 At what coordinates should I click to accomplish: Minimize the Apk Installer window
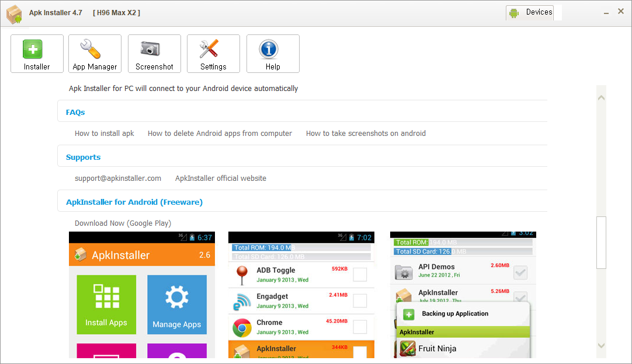[606, 13]
